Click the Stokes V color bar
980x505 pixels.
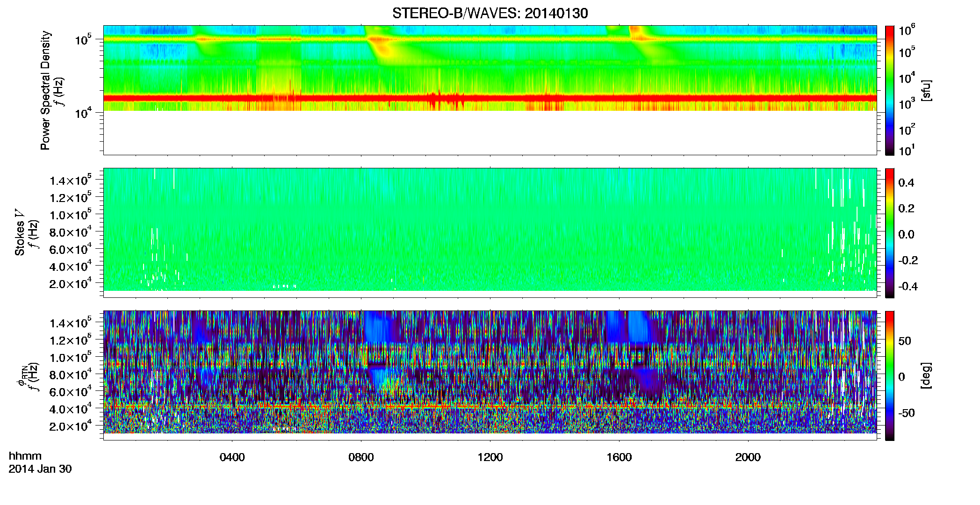(x=890, y=233)
